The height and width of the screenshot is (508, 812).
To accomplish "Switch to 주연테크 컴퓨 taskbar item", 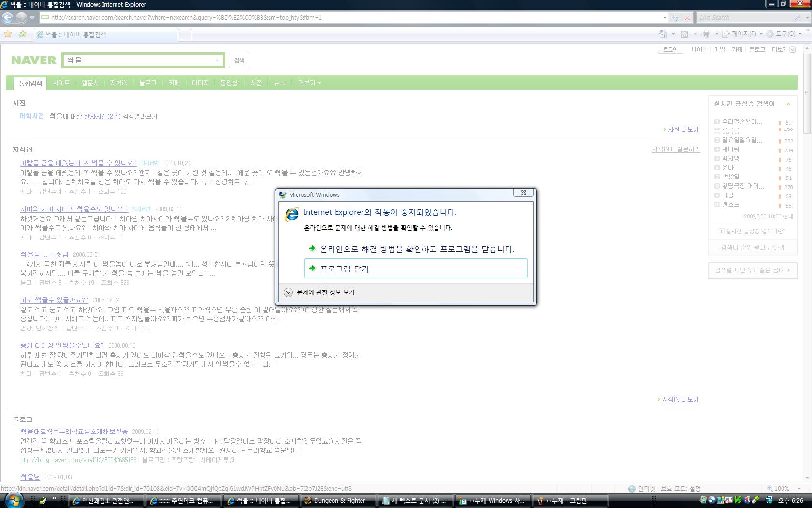I will 184,501.
